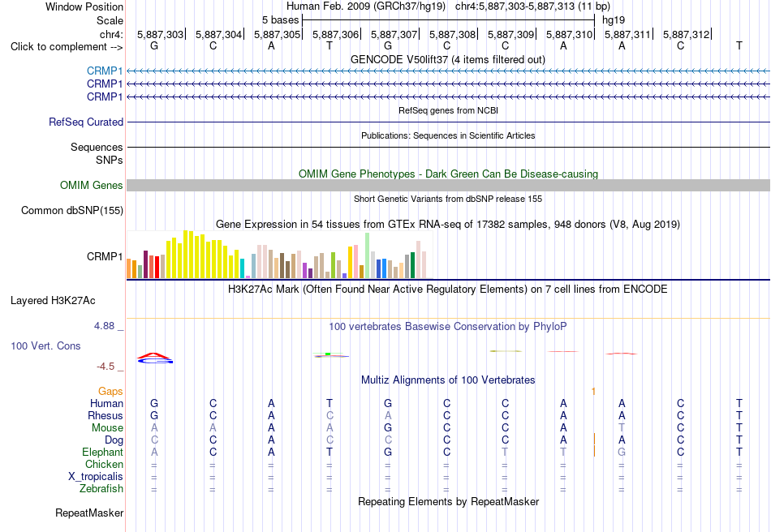Click the 'Human Feb. 2009 (GRCh37/hg19)' title
The image size is (771, 532).
pyautogui.click(x=366, y=6)
